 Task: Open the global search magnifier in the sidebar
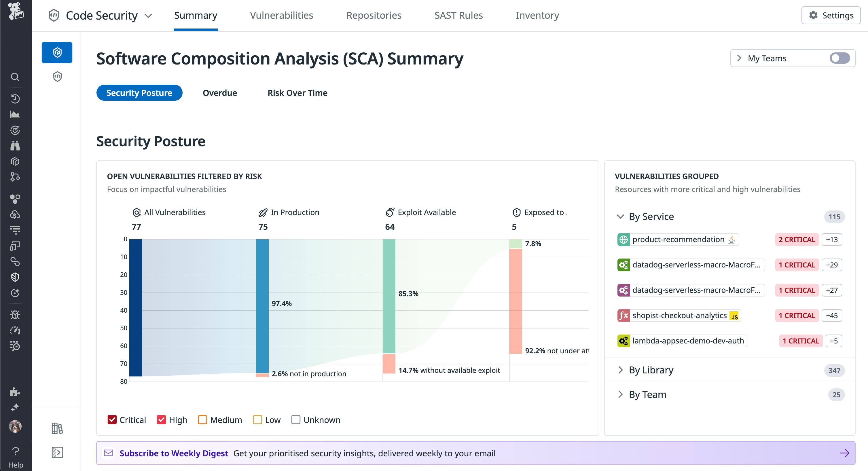click(16, 77)
